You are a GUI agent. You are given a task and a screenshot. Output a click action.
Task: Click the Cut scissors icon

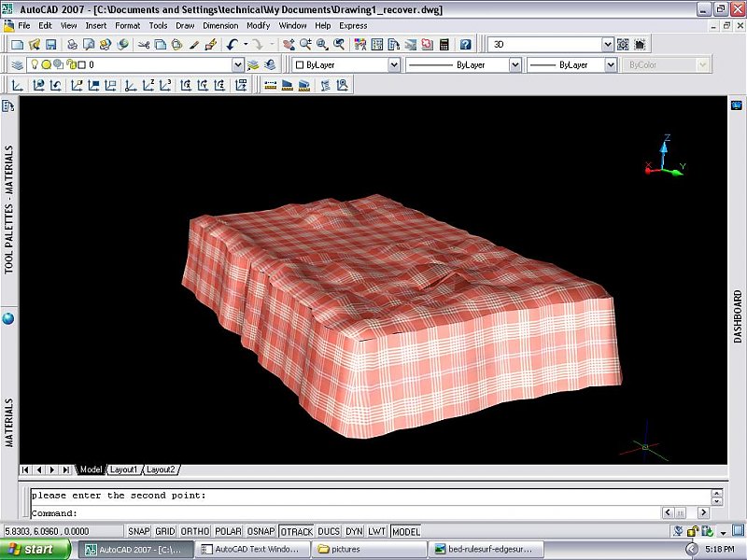(x=144, y=44)
